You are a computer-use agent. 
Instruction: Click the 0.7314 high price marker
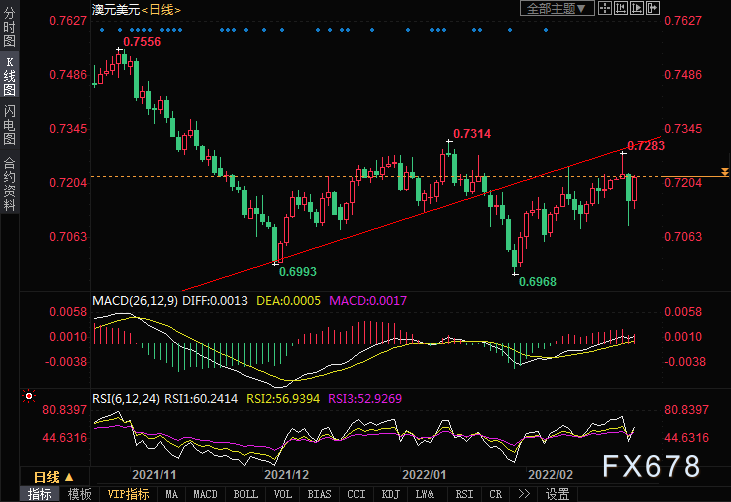pyautogui.click(x=472, y=134)
